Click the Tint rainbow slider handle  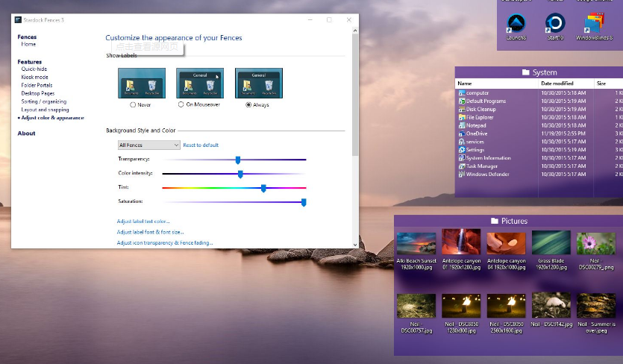pyautogui.click(x=263, y=188)
